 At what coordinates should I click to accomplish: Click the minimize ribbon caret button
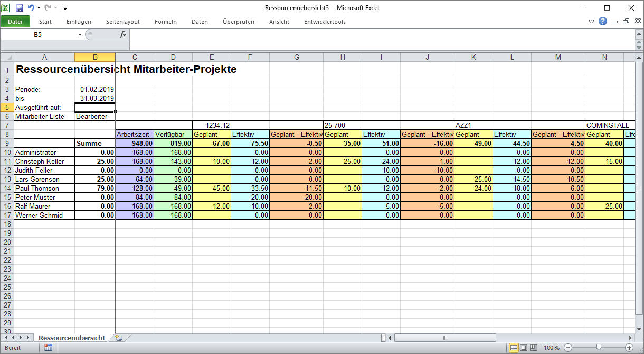click(x=591, y=22)
